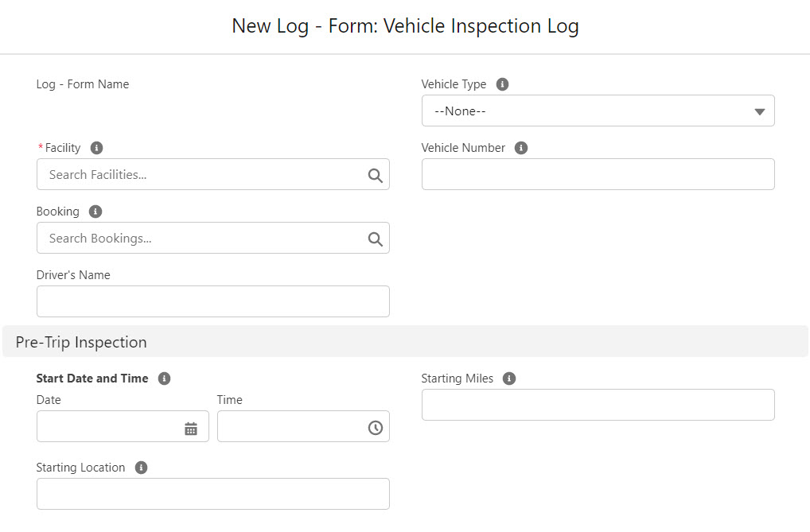Click the magnifier icon in Facility lookup

(375, 174)
